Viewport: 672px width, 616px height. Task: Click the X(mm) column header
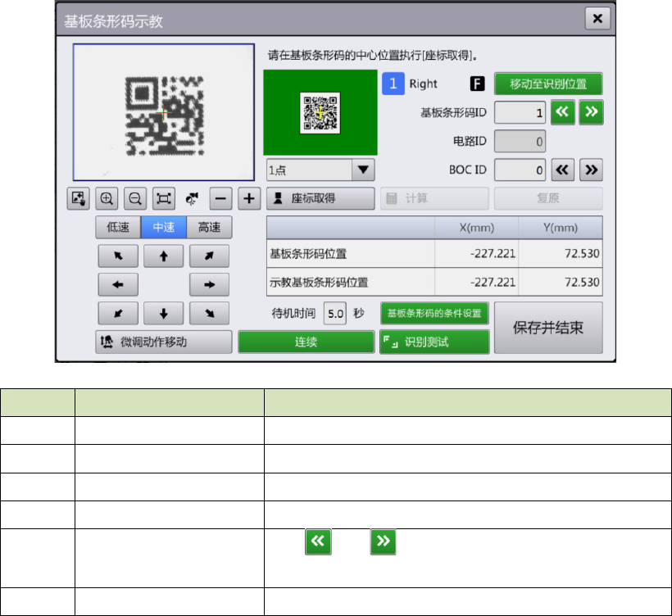[477, 228]
